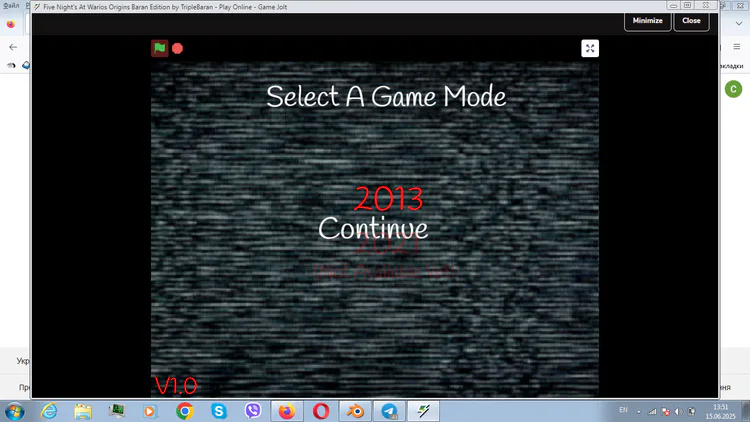This screenshot has height=422, width=750.
Task: Open the Windows Start menu
Action: click(x=14, y=411)
